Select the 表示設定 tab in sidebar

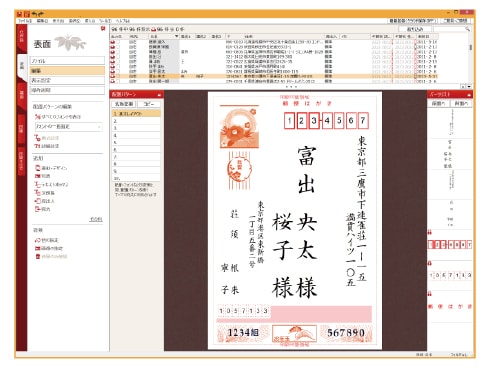tap(67, 80)
